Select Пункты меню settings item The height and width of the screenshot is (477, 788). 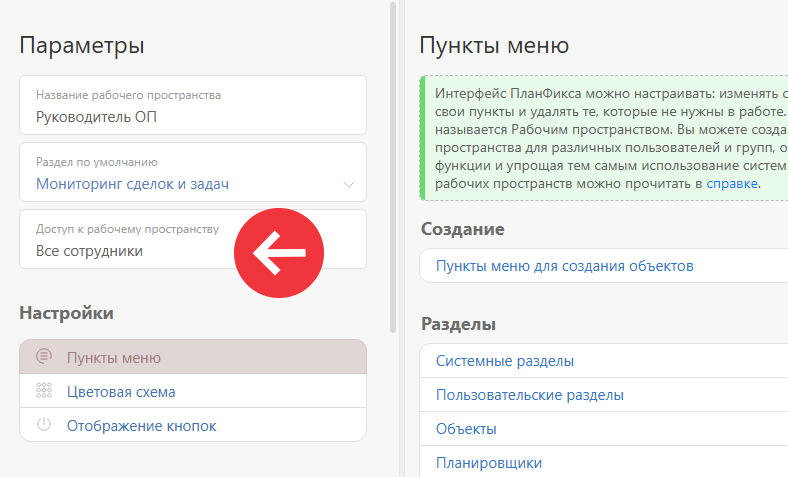click(x=193, y=357)
